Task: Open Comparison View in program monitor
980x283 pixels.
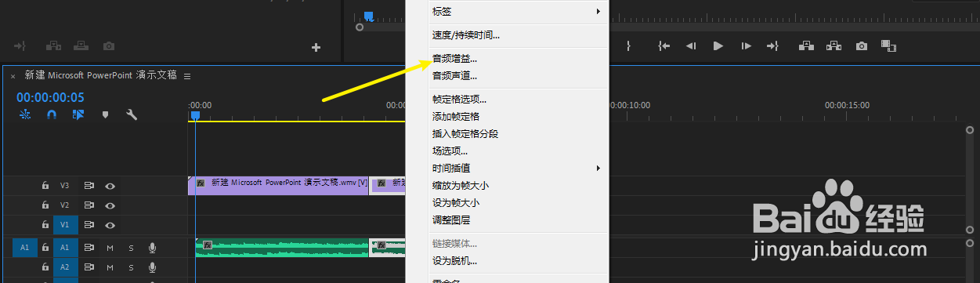Action: 888,46
